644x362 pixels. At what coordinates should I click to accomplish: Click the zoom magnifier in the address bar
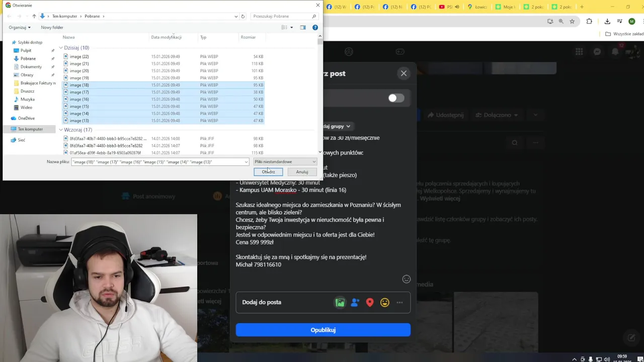click(x=561, y=21)
